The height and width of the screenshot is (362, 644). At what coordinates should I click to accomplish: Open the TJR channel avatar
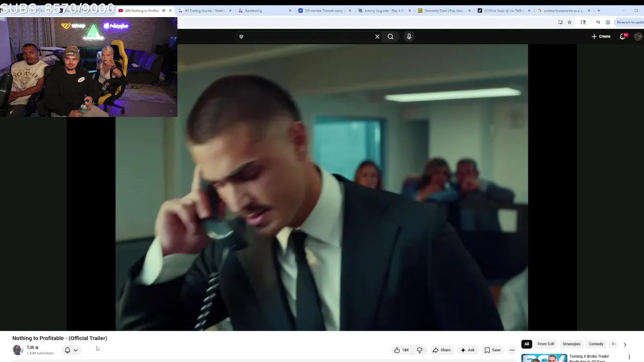(x=18, y=350)
